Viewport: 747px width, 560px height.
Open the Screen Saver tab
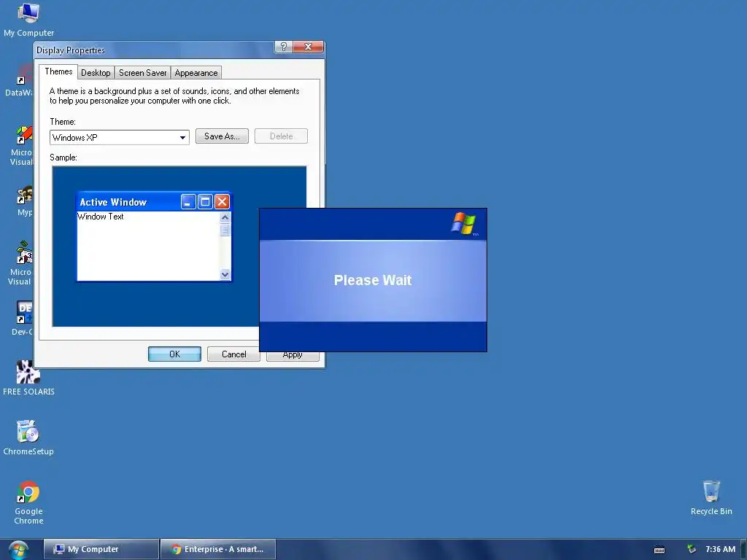pyautogui.click(x=142, y=73)
